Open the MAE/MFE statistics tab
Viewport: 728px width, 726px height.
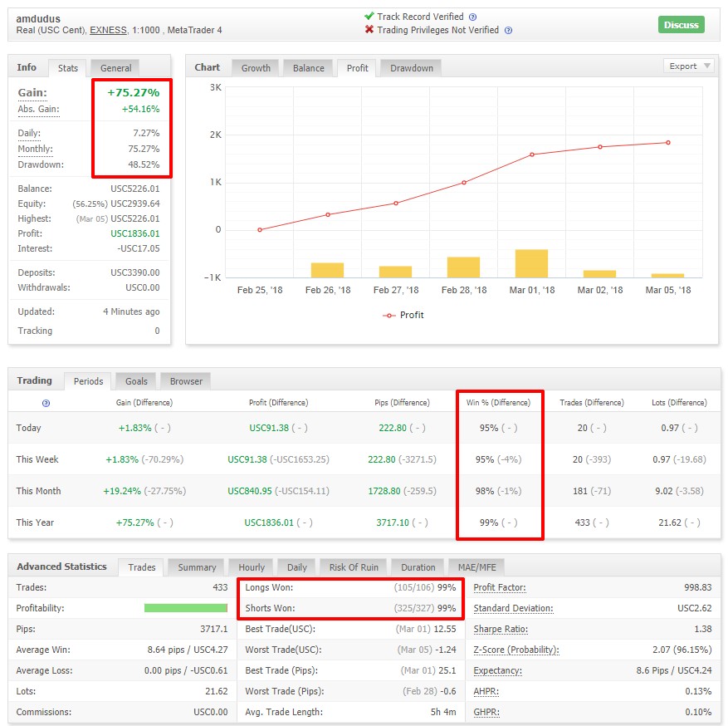476,567
